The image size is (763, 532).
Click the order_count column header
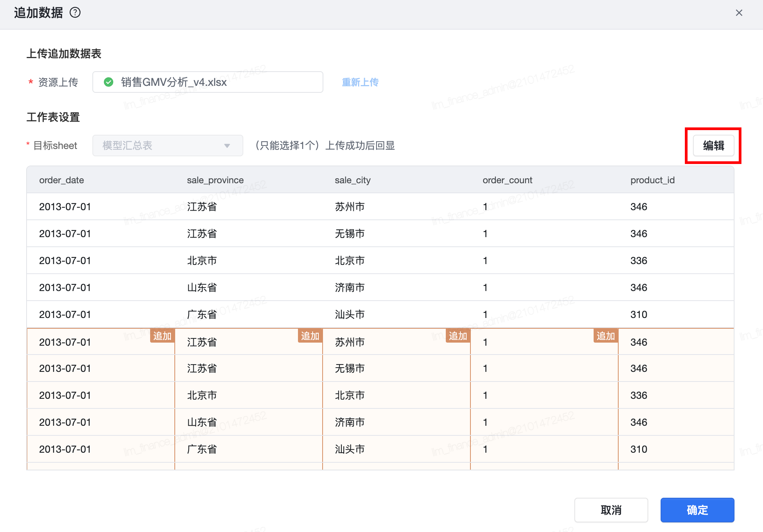point(507,180)
